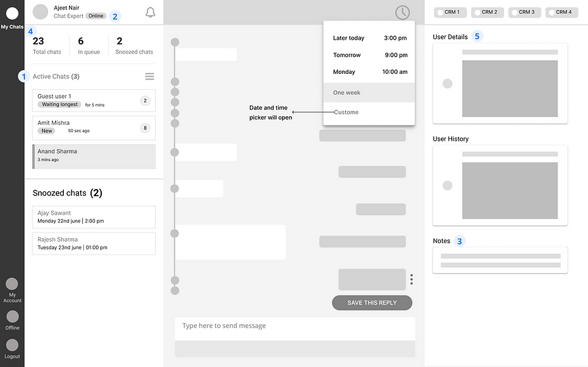Click the radio circle in User History card
This screenshot has height=367, width=588.
point(448,185)
